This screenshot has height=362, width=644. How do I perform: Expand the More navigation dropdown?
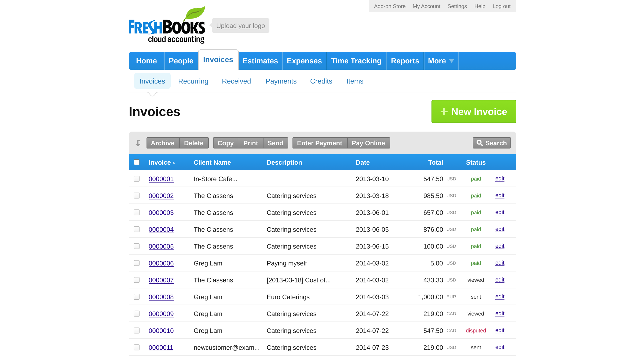coord(441,61)
